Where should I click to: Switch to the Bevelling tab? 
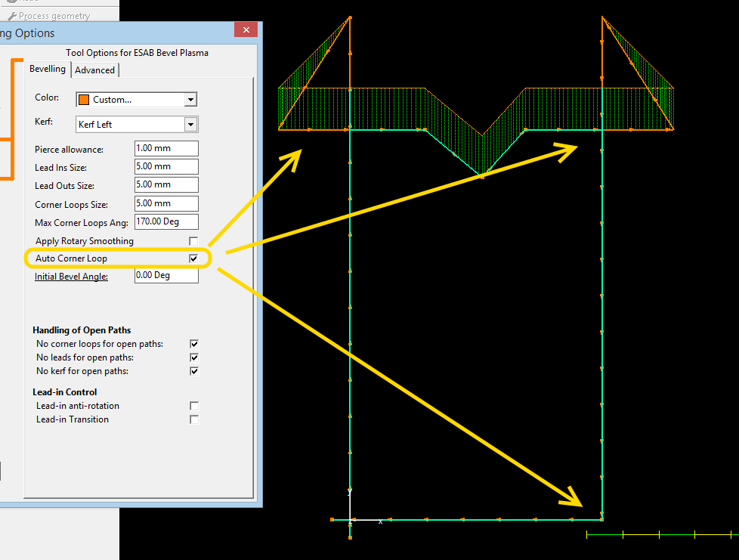coord(47,69)
